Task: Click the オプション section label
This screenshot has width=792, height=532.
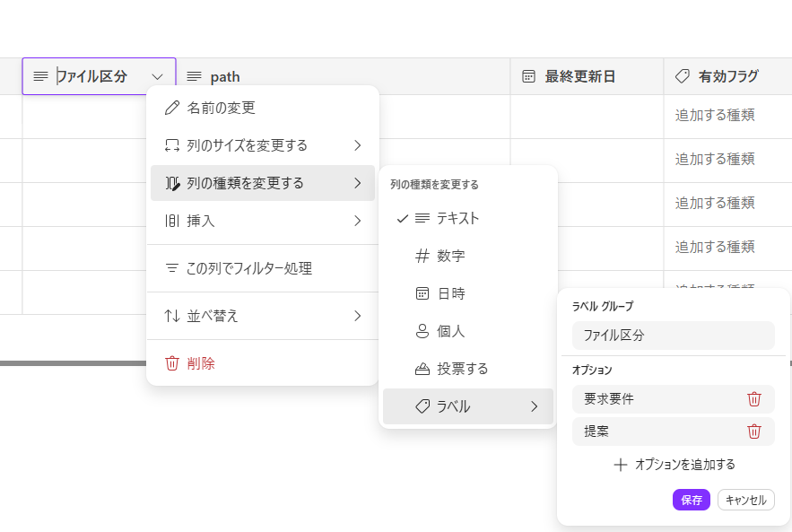Action: tap(592, 370)
